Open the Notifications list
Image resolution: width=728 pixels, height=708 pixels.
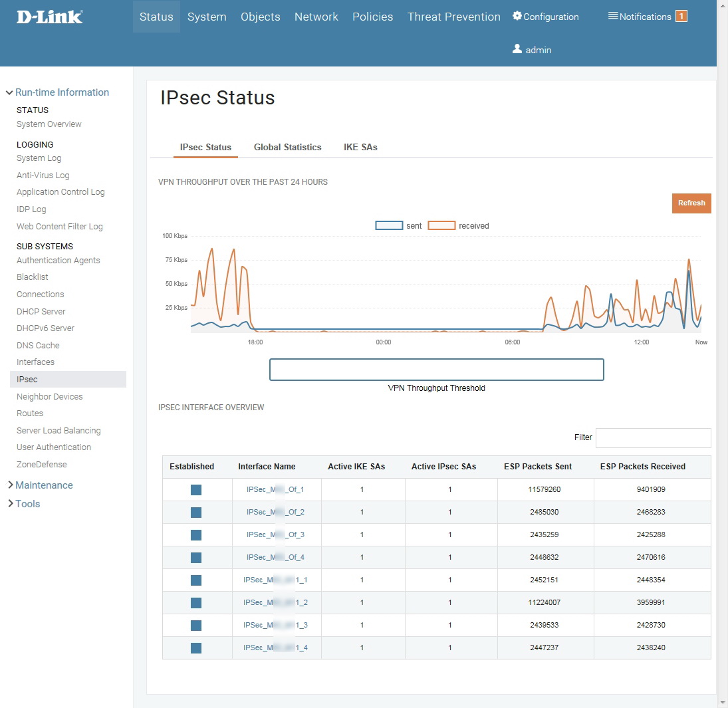click(638, 17)
